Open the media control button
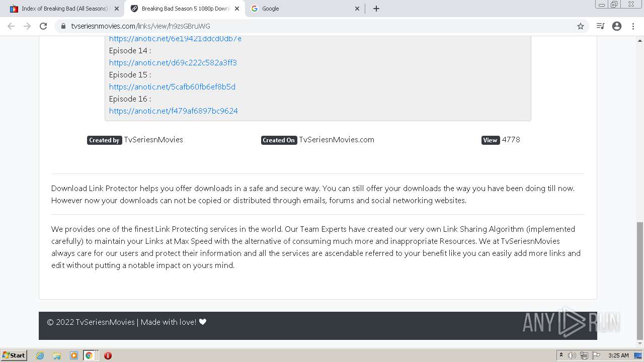Viewport: 644px width, 362px height. [x=600, y=26]
